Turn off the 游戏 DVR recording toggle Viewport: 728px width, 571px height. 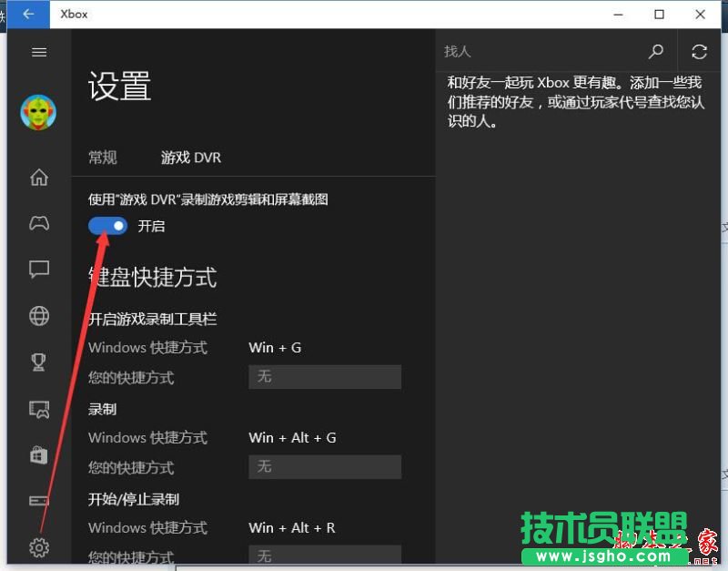tap(106, 226)
